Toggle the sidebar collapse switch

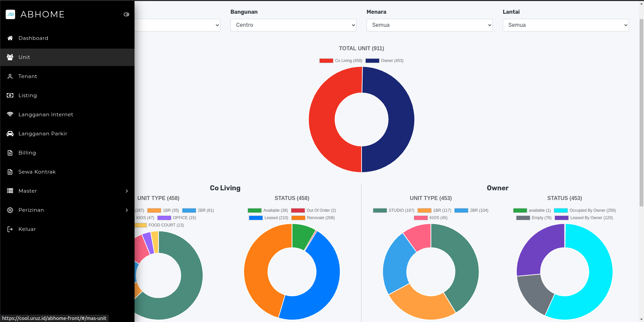coord(126,14)
